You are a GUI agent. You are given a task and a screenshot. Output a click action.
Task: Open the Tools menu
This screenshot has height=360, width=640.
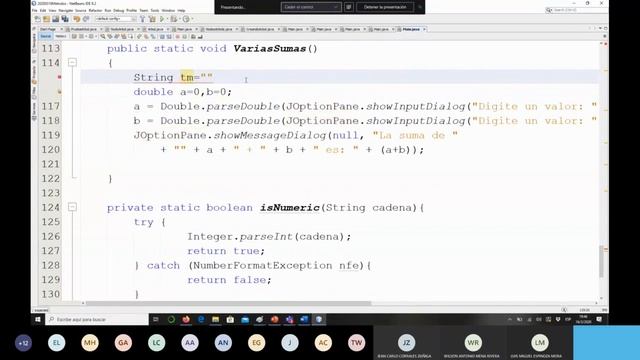tap(155, 11)
